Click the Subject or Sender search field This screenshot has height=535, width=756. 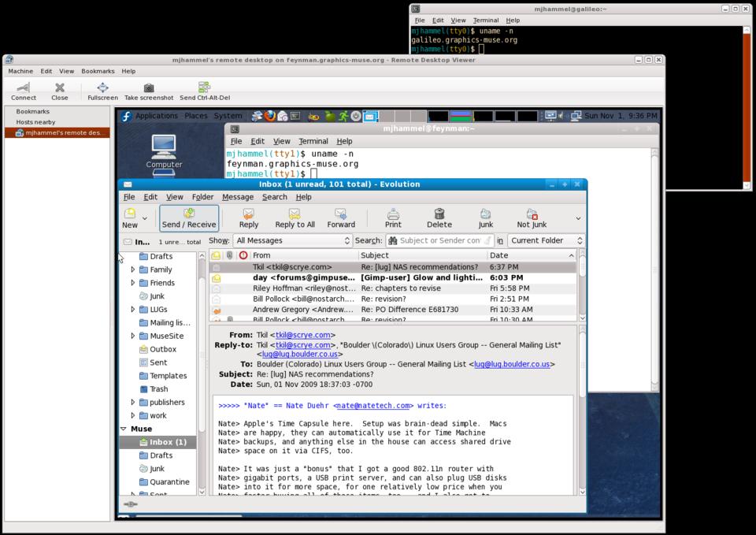coord(439,240)
